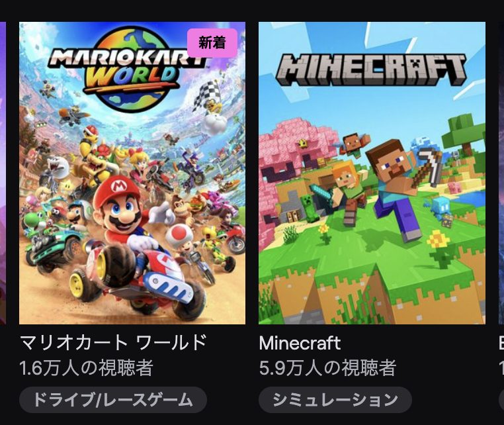Select the cut-off tag at right edge

click(x=501, y=400)
